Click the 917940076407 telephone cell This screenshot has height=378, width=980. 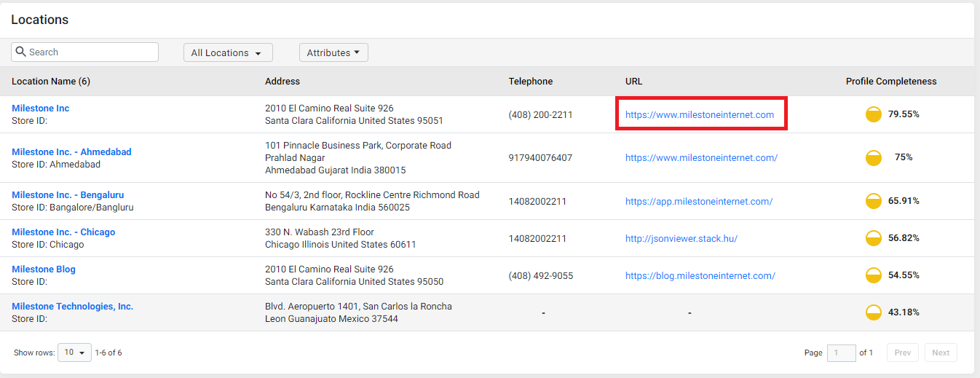pos(540,158)
